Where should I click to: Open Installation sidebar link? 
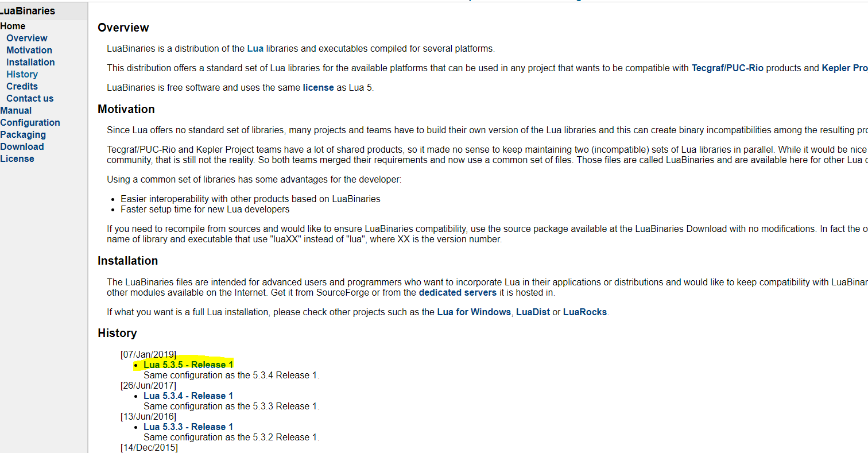(30, 62)
